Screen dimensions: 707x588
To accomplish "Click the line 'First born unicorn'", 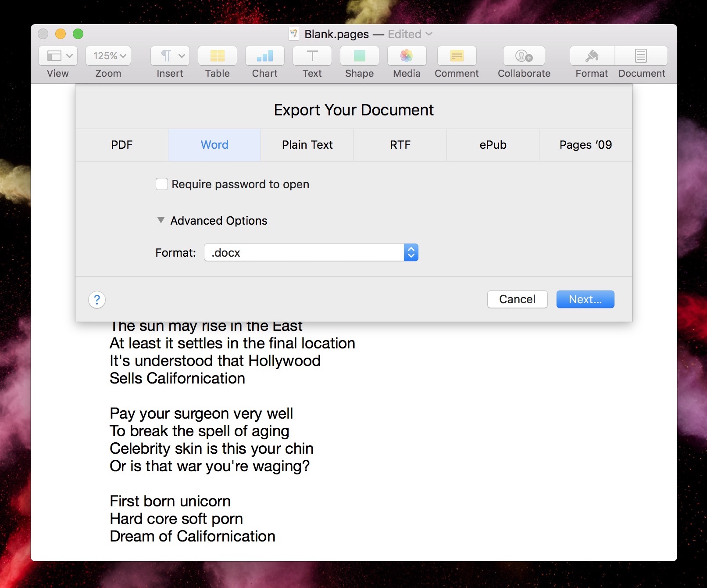I will coord(170,501).
